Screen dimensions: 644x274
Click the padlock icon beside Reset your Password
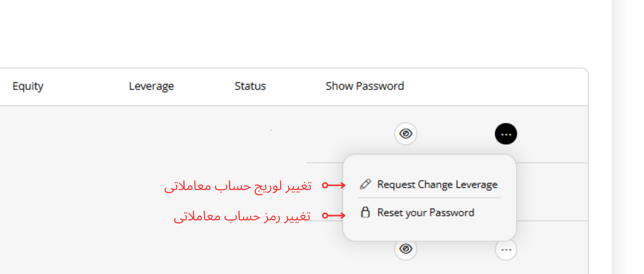[x=365, y=212]
